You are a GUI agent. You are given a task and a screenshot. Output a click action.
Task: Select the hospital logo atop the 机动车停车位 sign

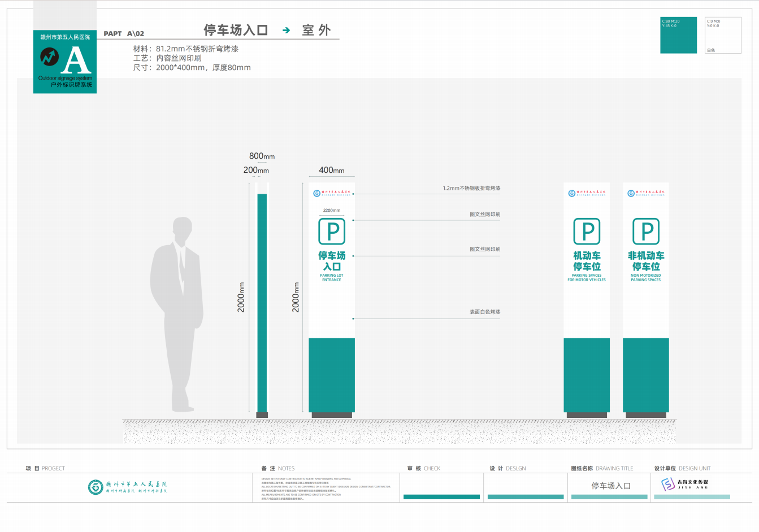click(587, 193)
